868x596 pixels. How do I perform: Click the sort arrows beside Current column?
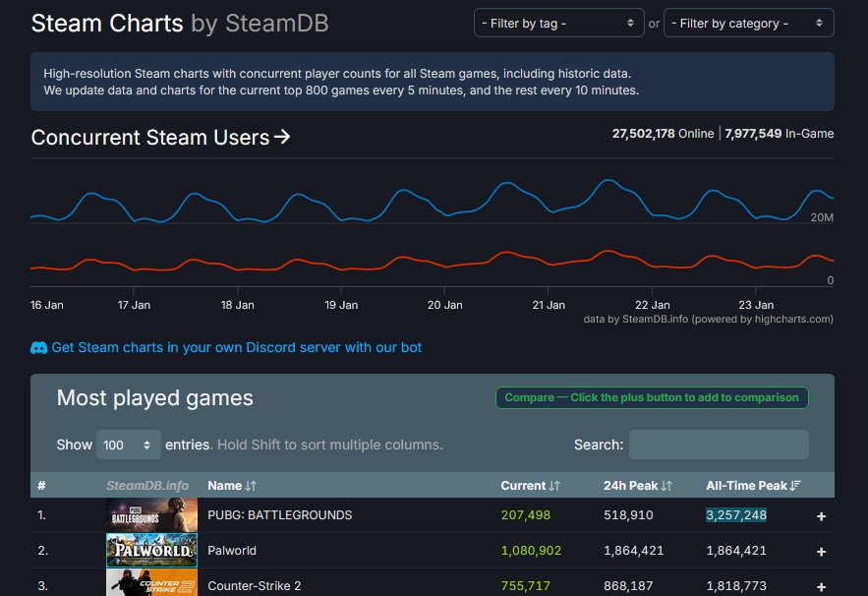(x=555, y=486)
